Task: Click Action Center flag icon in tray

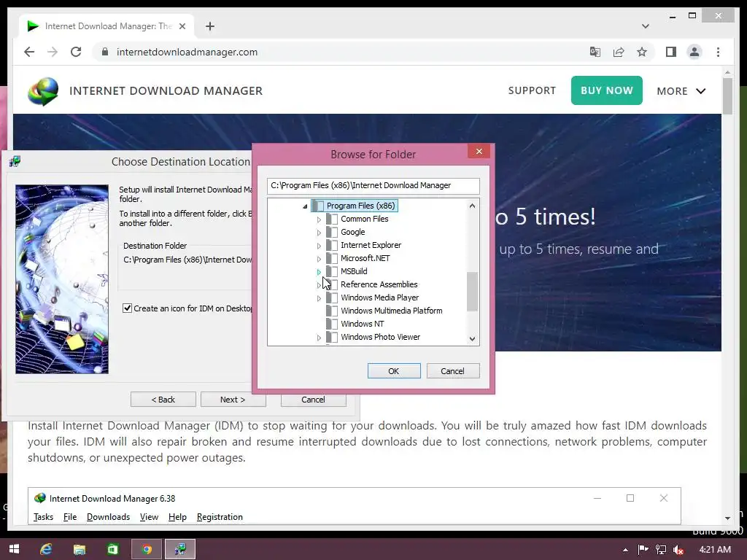Action: (x=643, y=550)
